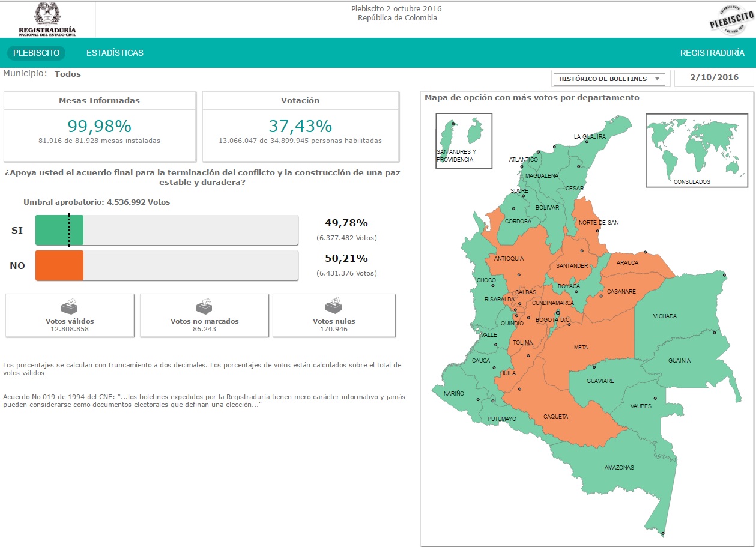Click the "170.946" null votes number
The width and height of the screenshot is (756, 547).
coord(334,329)
